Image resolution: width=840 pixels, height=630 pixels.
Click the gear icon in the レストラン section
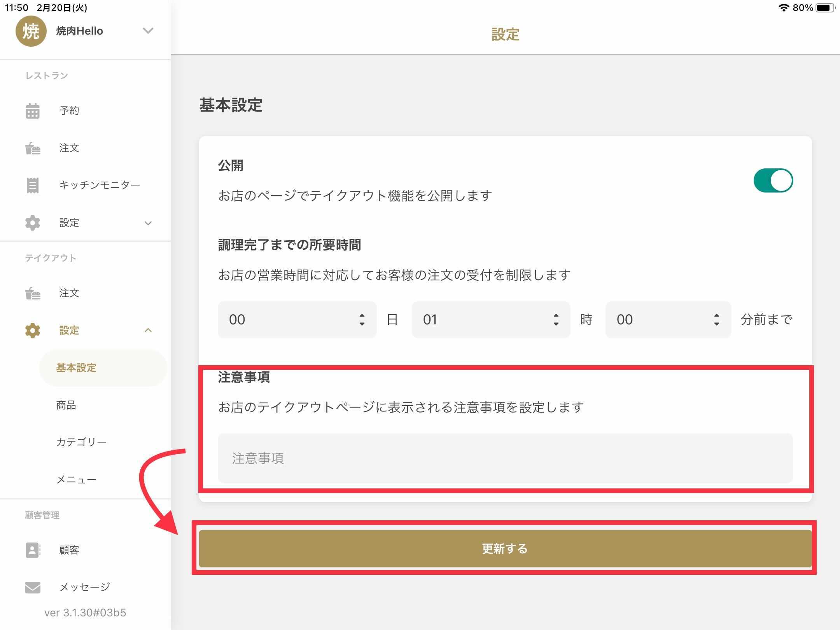(x=33, y=223)
